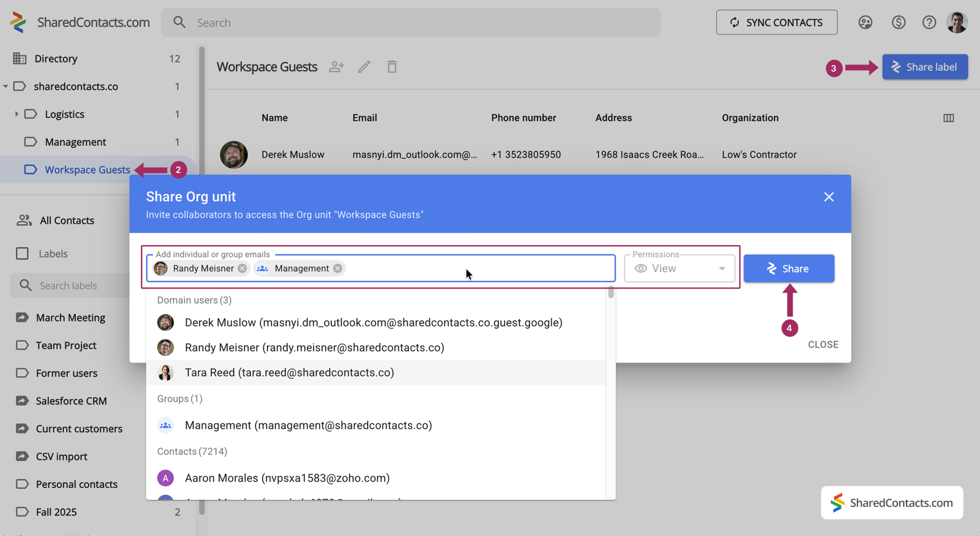Click the Fall 2025 label icon
The width and height of the screenshot is (980, 536).
click(22, 512)
